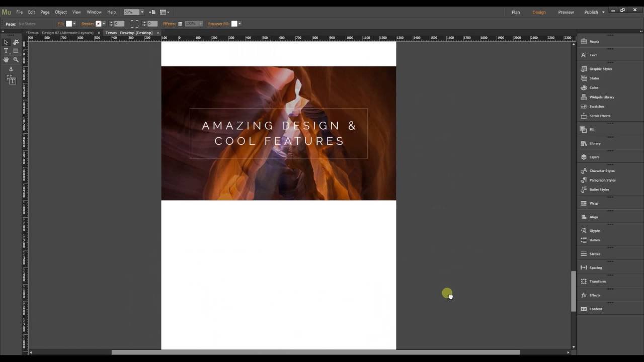Select the Selection (arrow) tool

(6, 43)
